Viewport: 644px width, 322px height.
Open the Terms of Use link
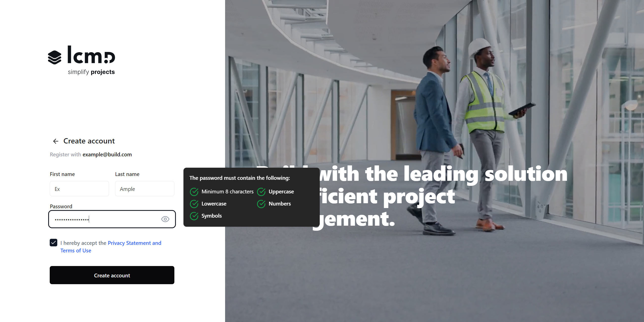(x=76, y=251)
